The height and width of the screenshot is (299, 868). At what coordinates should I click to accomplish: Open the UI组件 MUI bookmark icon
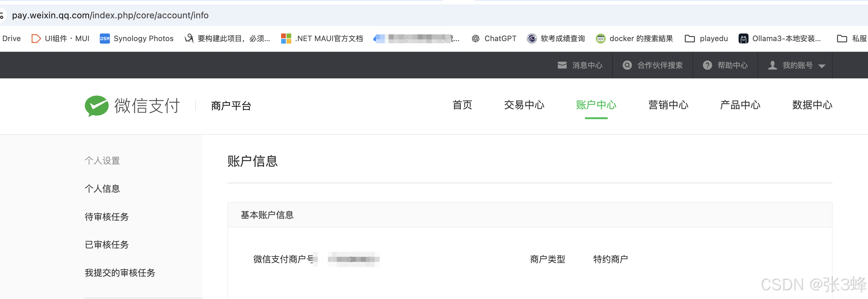(x=36, y=39)
